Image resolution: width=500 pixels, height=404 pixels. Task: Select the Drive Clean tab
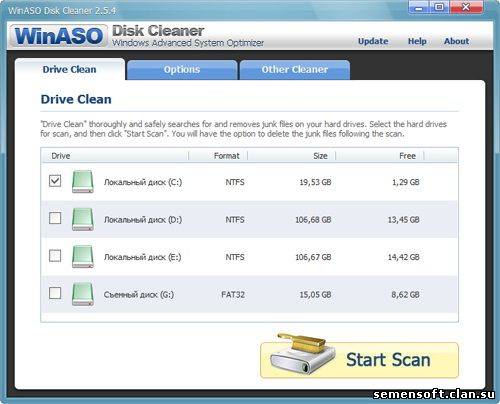(70, 69)
